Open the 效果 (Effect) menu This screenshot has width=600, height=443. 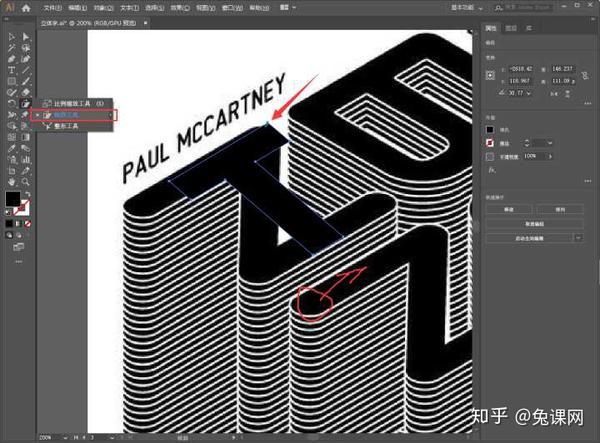180,8
